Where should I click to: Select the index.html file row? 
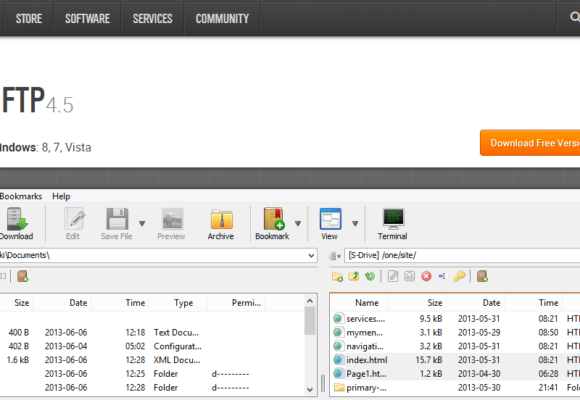pyautogui.click(x=455, y=360)
